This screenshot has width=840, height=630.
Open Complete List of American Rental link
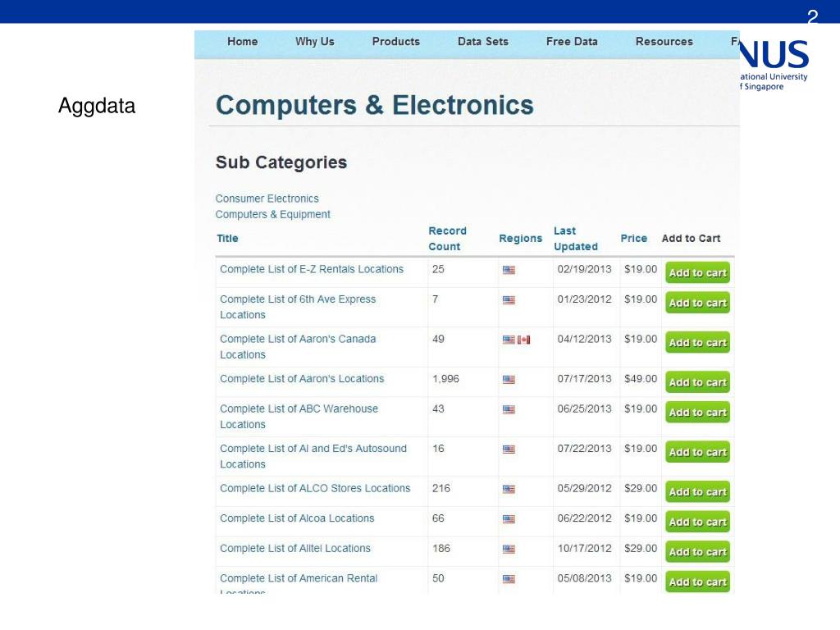[299, 578]
